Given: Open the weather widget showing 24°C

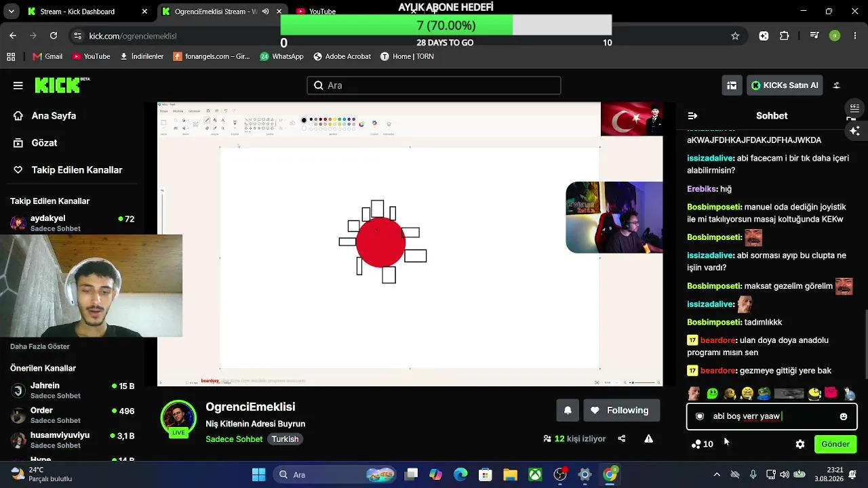Looking at the screenshot, I should click(41, 474).
